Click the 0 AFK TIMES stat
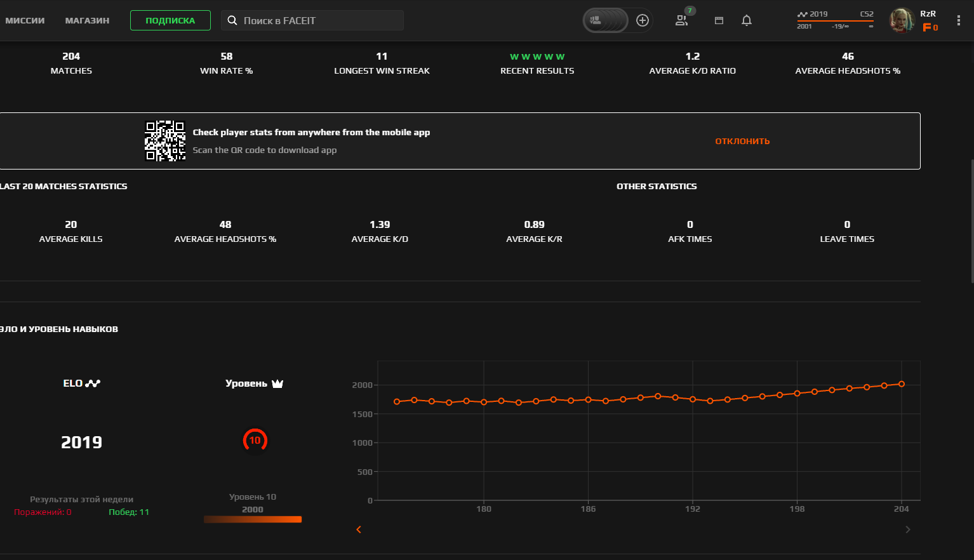Screen dimensions: 974x560 pos(690,231)
